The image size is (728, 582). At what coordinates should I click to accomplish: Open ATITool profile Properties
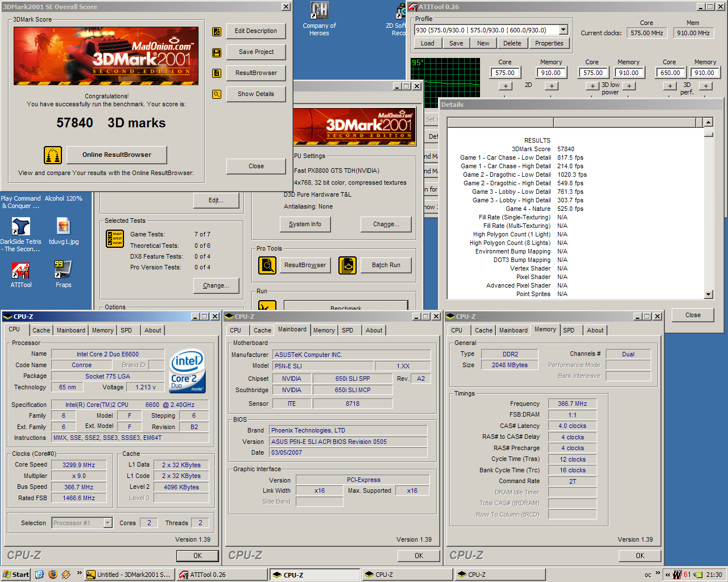pyautogui.click(x=549, y=43)
